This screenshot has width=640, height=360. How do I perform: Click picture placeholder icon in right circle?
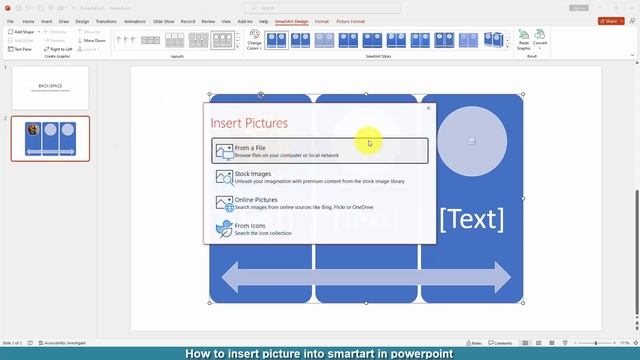[x=472, y=141]
